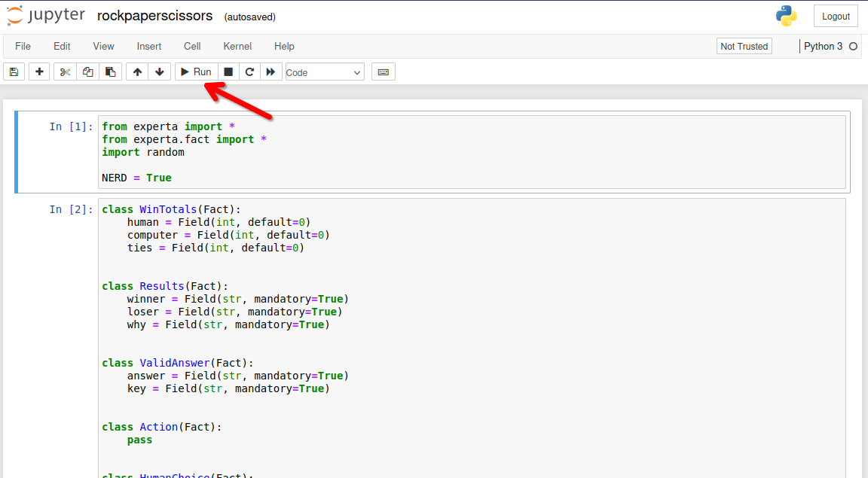
Task: Open the Insert menu
Action: coord(149,46)
